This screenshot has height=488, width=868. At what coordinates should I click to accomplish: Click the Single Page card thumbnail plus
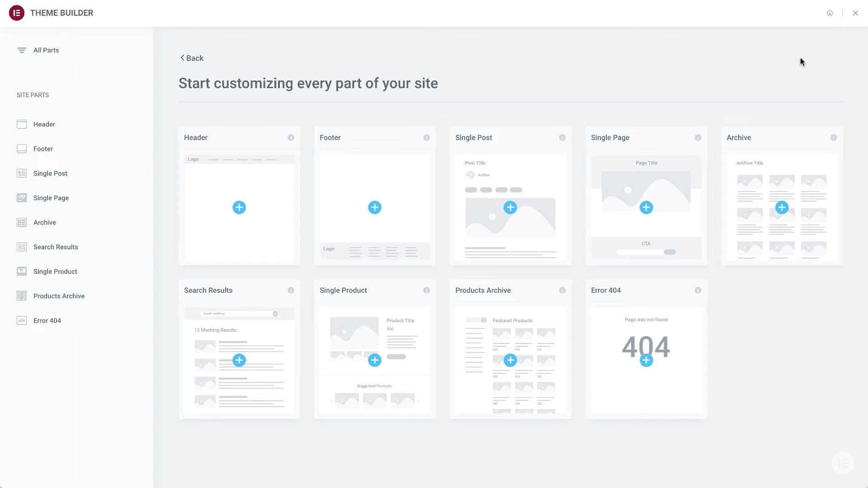pyautogui.click(x=646, y=207)
